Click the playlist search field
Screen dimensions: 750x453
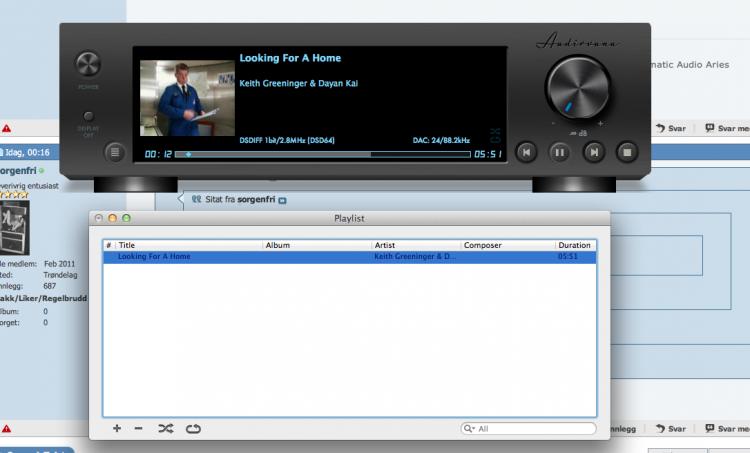(529, 429)
